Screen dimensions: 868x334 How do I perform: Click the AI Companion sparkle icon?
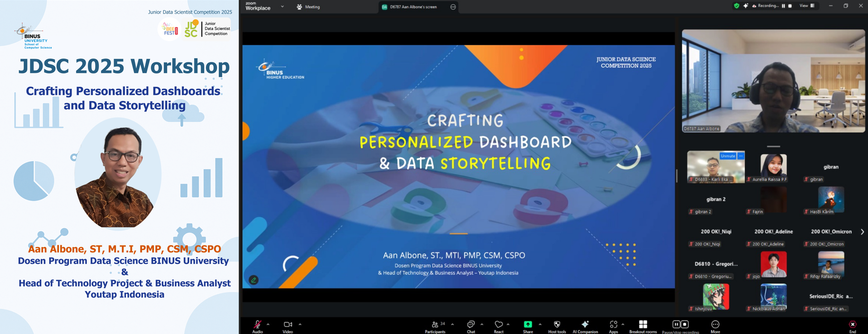point(585,324)
